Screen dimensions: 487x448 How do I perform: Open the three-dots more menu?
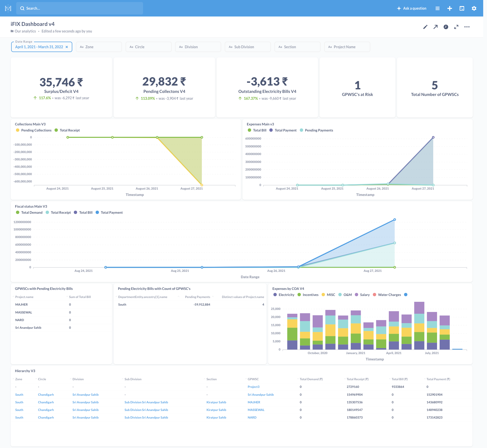(467, 27)
